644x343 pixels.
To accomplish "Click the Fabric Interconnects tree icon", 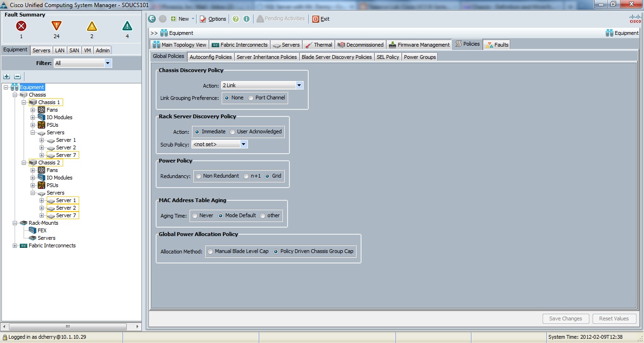I will [x=24, y=245].
